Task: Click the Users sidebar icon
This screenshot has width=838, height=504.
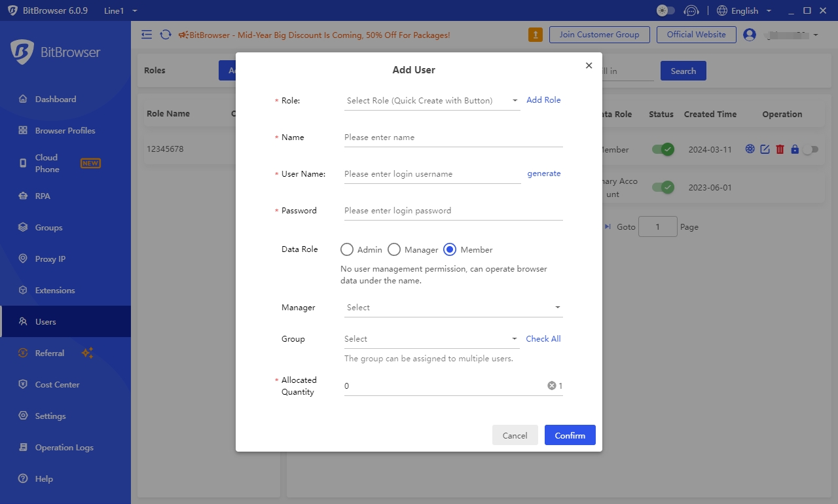Action: point(23,321)
